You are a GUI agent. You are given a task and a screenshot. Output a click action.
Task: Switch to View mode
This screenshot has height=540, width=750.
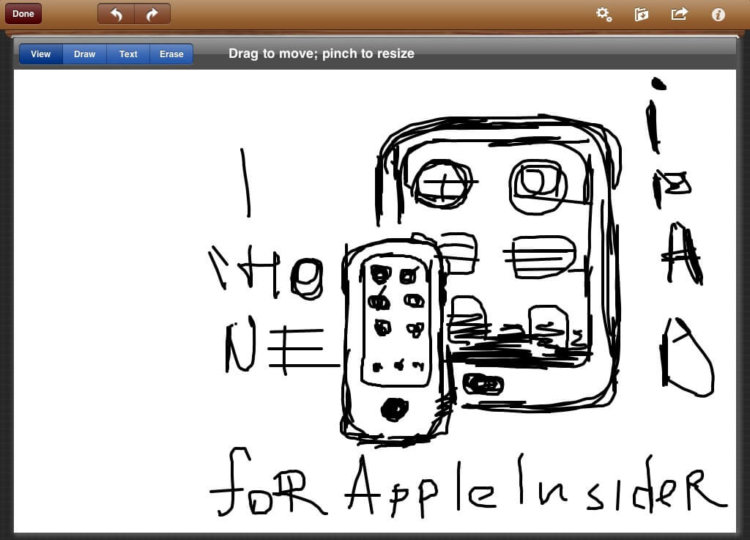coord(41,54)
